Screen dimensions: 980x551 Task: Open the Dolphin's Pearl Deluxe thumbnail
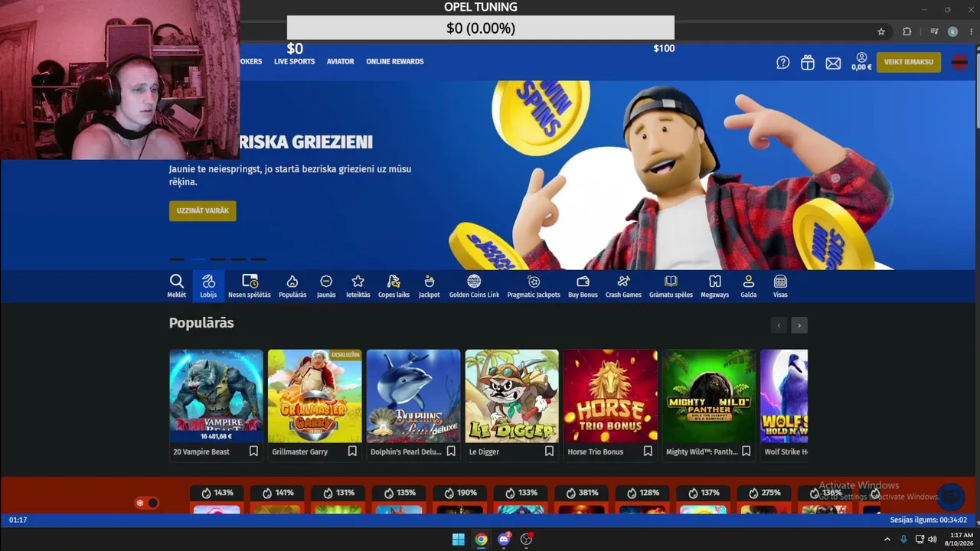pyautogui.click(x=413, y=396)
